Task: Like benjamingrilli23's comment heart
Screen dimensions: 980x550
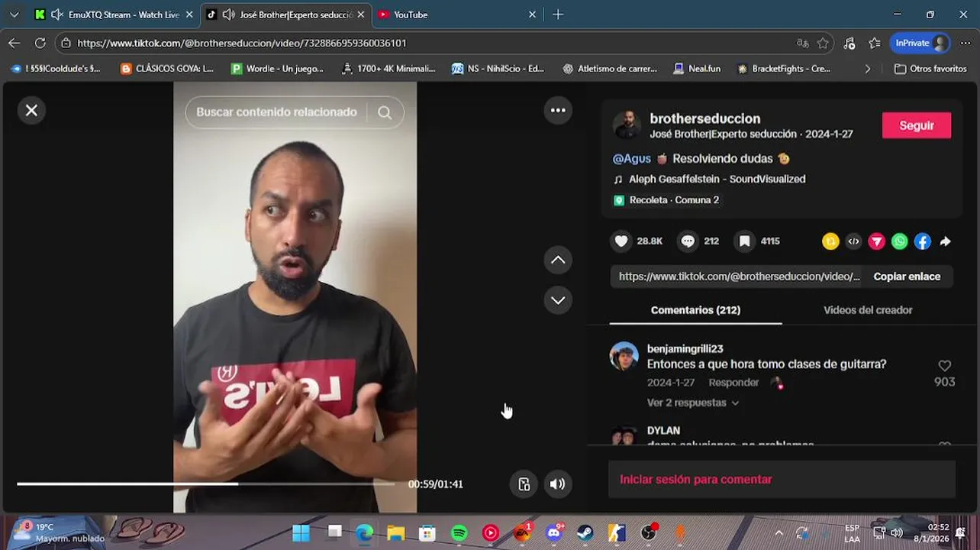Action: [945, 366]
